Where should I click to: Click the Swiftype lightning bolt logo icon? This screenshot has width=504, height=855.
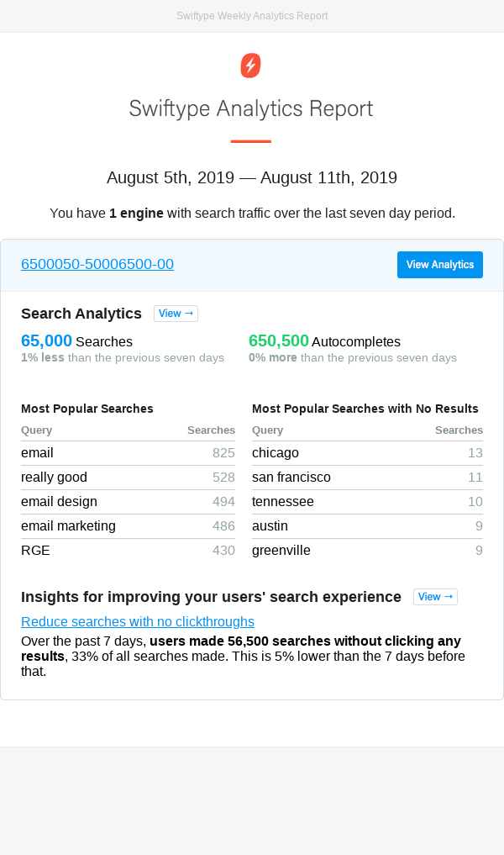[x=251, y=65]
